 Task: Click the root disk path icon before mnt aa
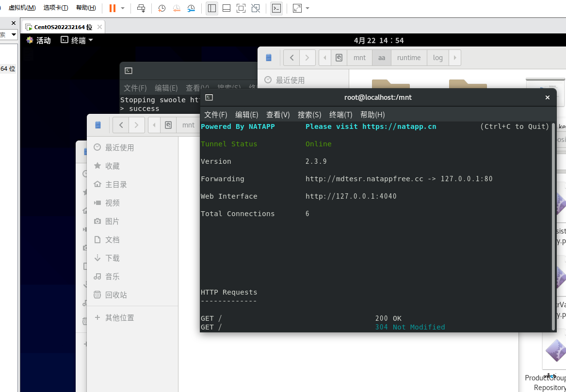click(339, 58)
